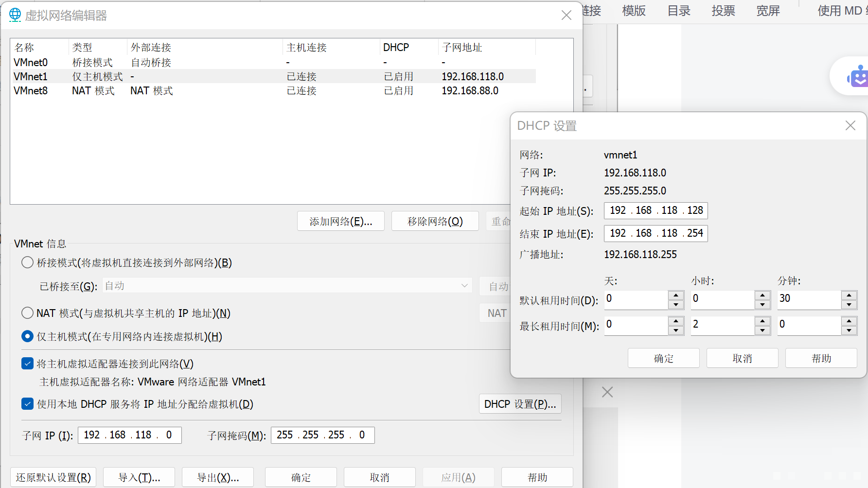The width and height of the screenshot is (868, 488).
Task: Increase 最长租用时间 days value
Action: click(676, 321)
